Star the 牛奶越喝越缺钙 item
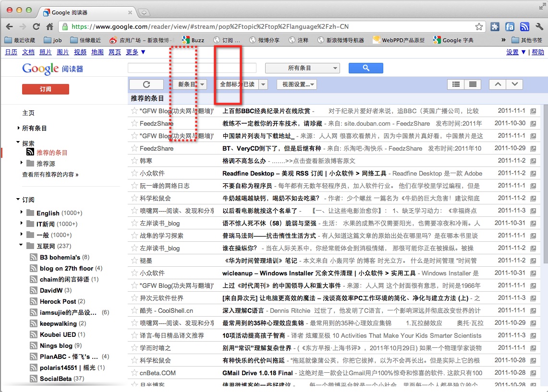This screenshot has width=548, height=392. point(134,198)
